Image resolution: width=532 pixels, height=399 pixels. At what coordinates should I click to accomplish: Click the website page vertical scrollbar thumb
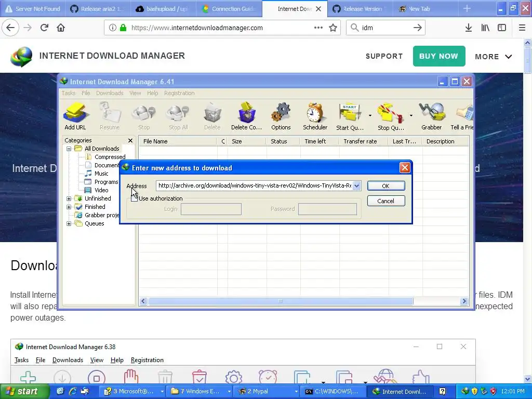[527, 60]
